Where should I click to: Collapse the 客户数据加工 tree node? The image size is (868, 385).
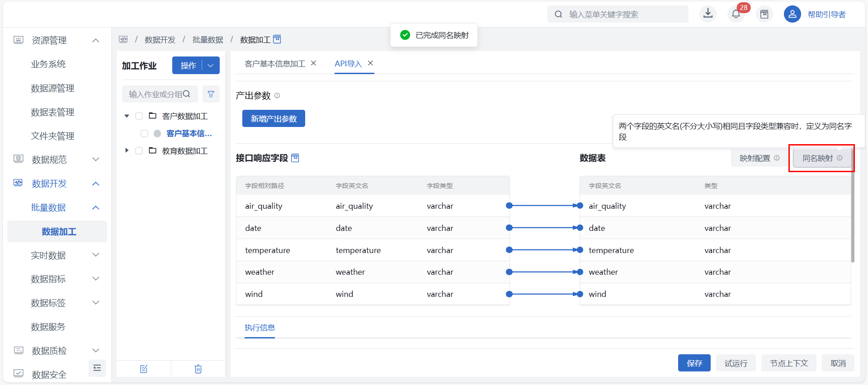127,116
